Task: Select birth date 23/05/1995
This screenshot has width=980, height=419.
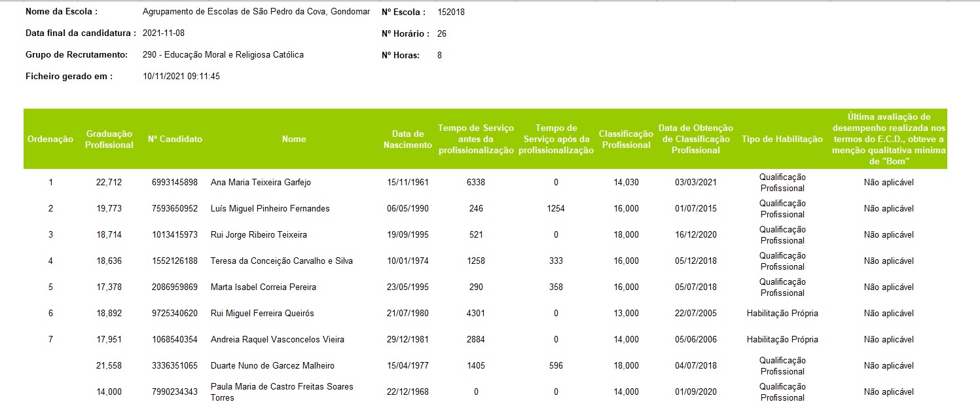Action: (407, 287)
